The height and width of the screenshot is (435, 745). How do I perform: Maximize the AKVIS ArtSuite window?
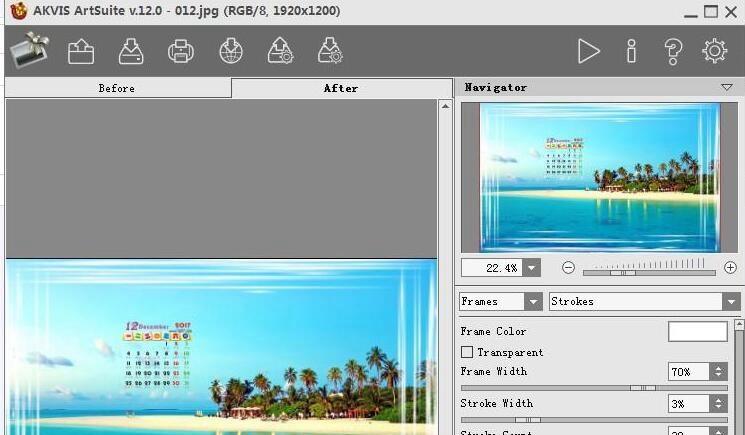click(711, 11)
